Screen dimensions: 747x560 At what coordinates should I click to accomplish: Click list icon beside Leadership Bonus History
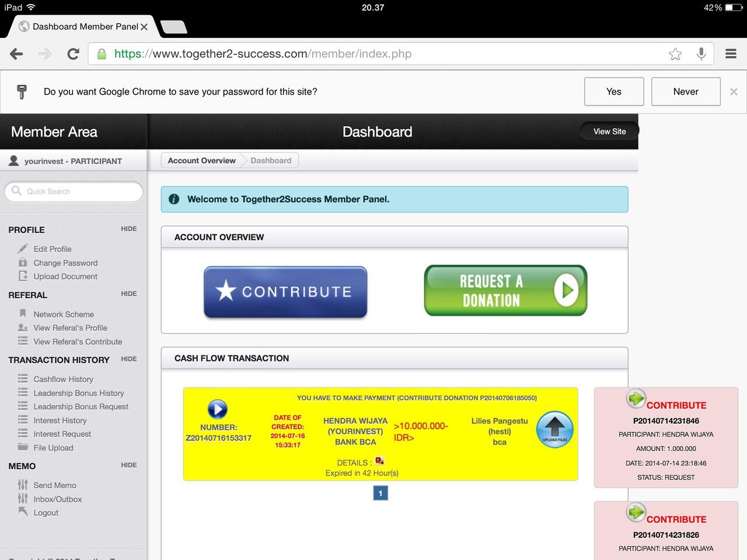coord(23,392)
